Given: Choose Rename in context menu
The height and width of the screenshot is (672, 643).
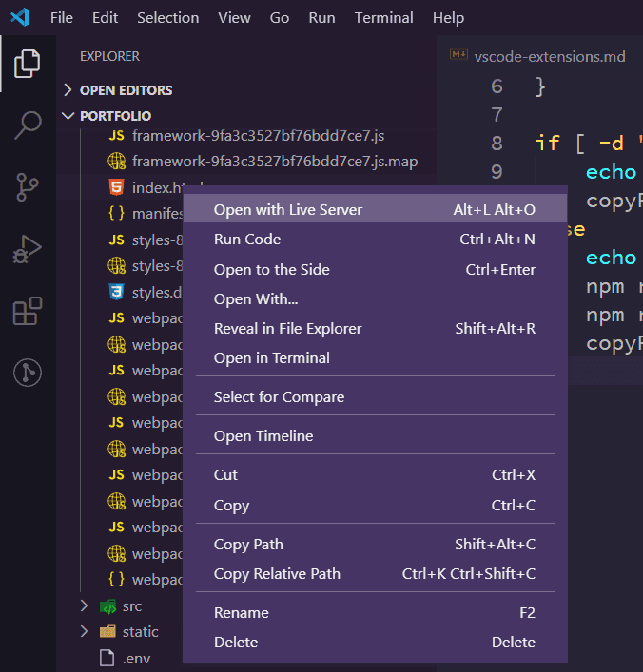Looking at the screenshot, I should (x=375, y=613).
